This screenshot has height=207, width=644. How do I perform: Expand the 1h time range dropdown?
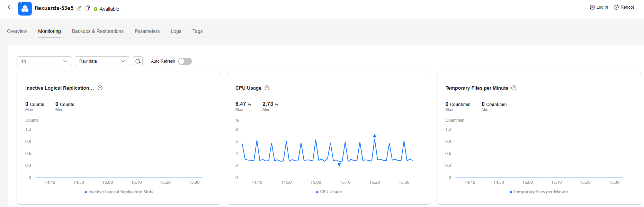click(x=44, y=61)
